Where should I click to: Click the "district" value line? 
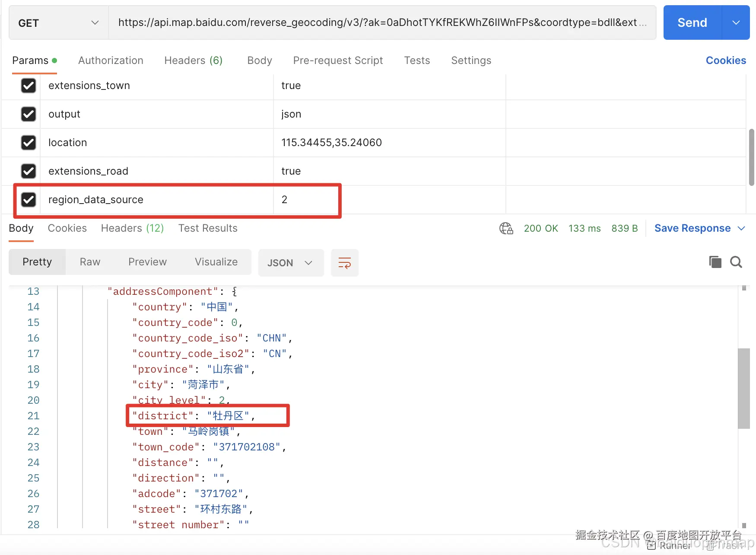(x=194, y=416)
